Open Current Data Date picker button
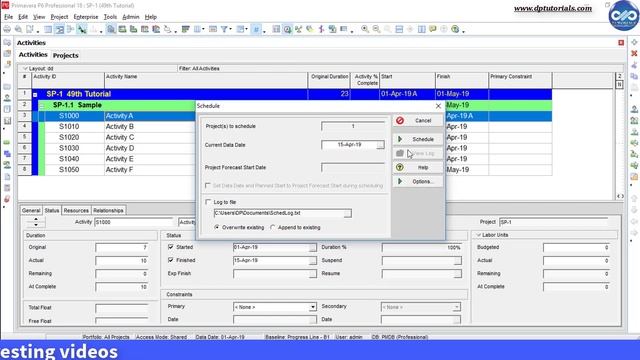Image resolution: width=640 pixels, height=360 pixels. click(x=380, y=145)
